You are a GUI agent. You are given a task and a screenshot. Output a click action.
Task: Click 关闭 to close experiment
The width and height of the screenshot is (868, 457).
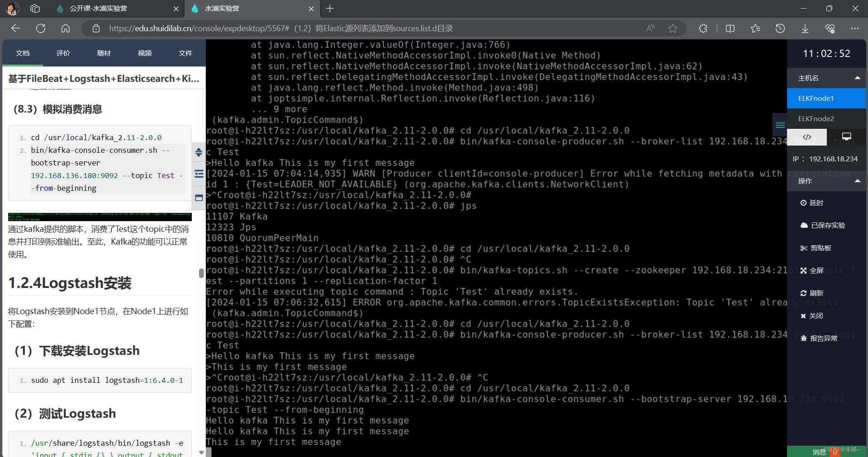[811, 316]
